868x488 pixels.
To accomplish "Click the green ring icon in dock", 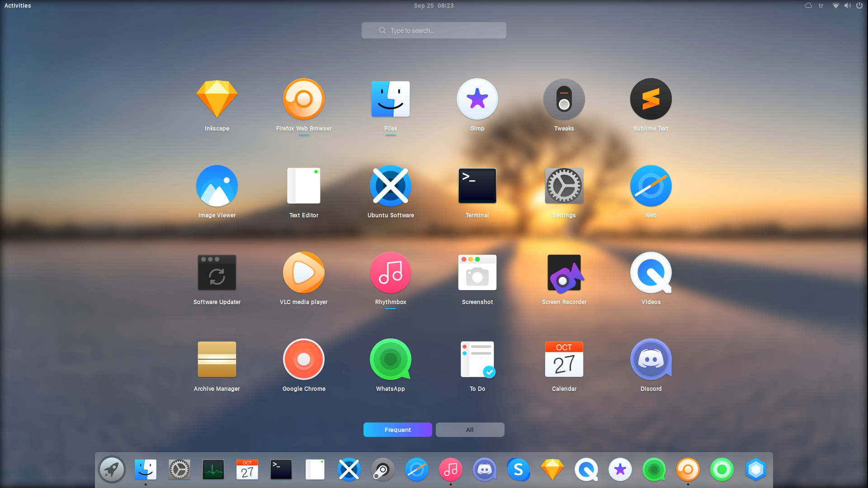I will 722,470.
